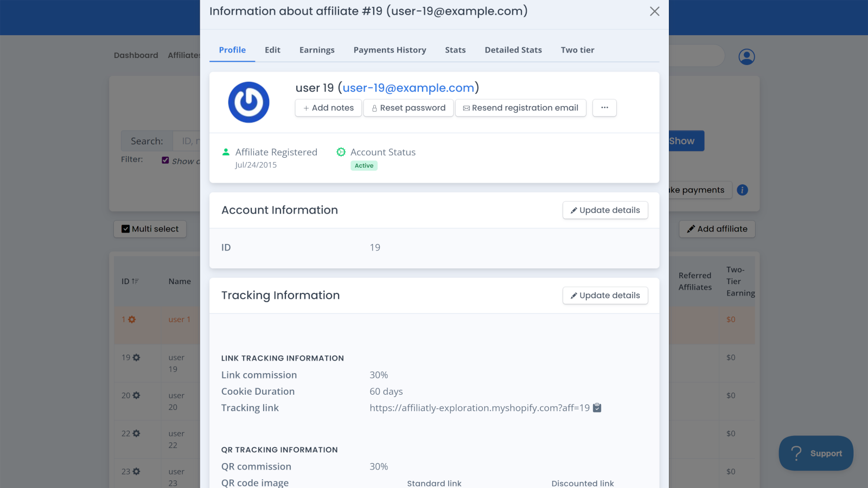Click the blue info icon near payments
The width and height of the screenshot is (868, 488).
click(x=743, y=190)
